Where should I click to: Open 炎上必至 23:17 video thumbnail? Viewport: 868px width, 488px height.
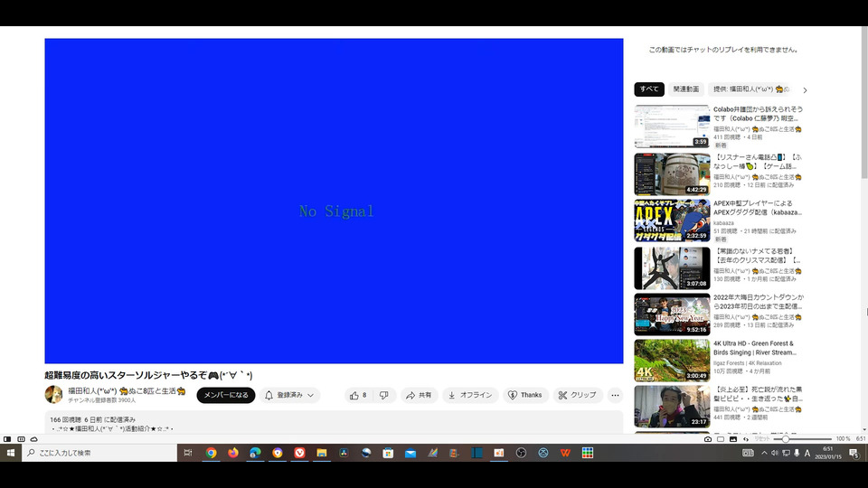[x=672, y=407]
